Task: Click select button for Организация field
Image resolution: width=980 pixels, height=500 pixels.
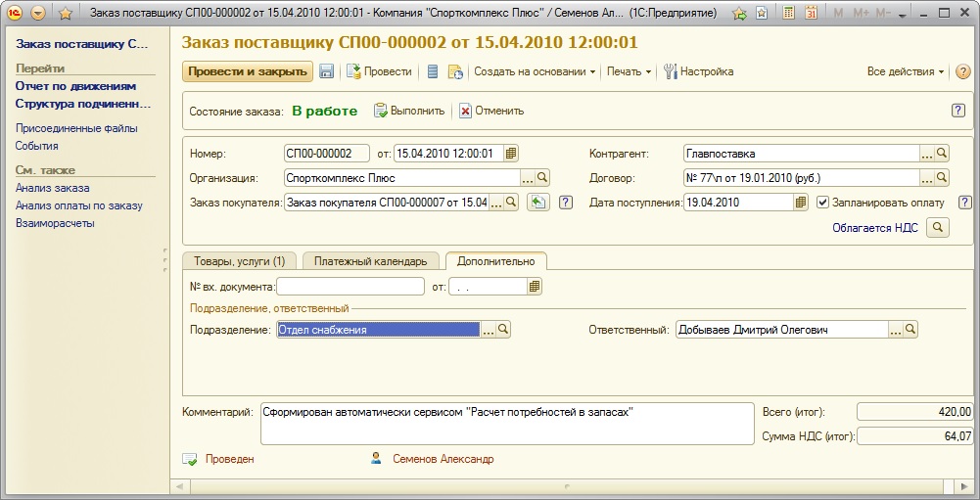Action: click(528, 178)
